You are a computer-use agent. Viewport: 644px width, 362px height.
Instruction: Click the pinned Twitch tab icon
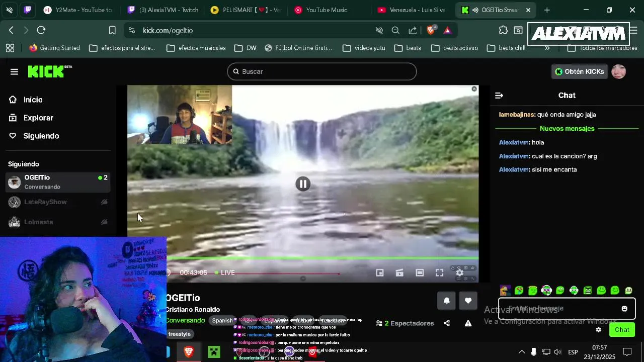[28, 10]
